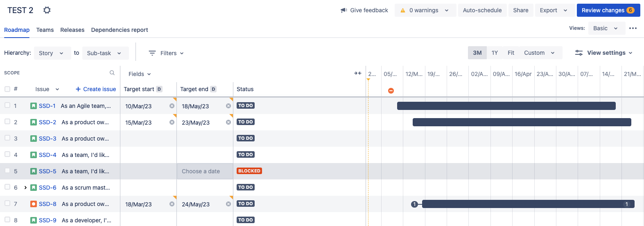Click the Choose a date field
This screenshot has height=226, width=644.
(201, 171)
